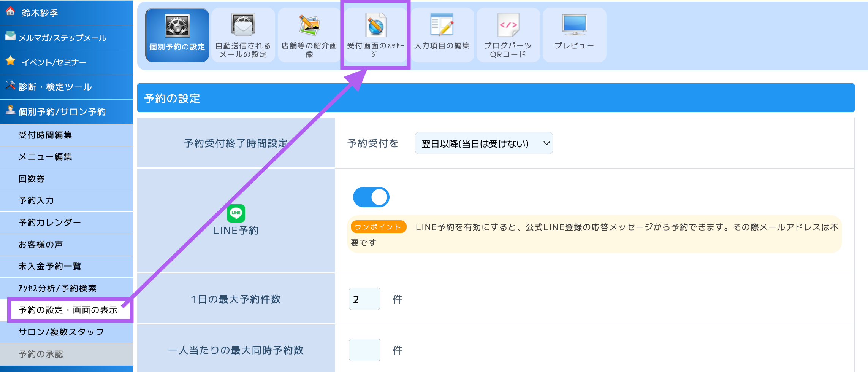Expand the イベント/セミナー sidebar section

pos(54,62)
